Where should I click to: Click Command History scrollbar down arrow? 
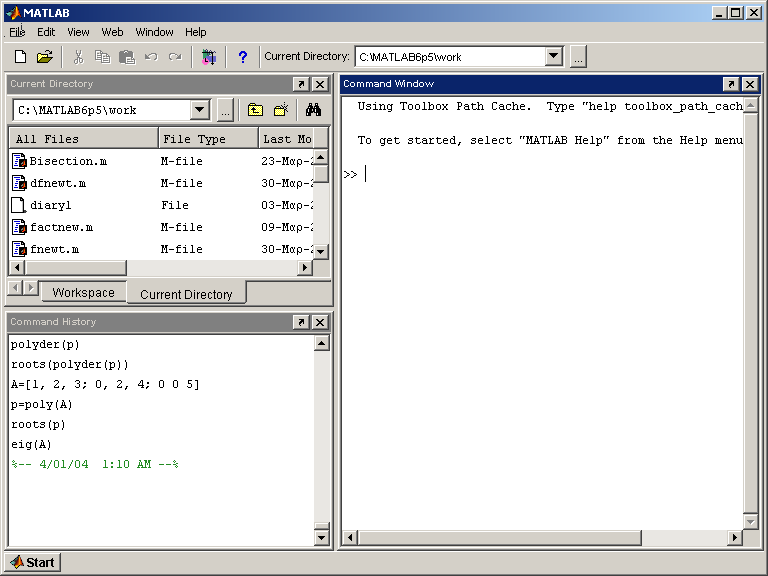tap(321, 537)
